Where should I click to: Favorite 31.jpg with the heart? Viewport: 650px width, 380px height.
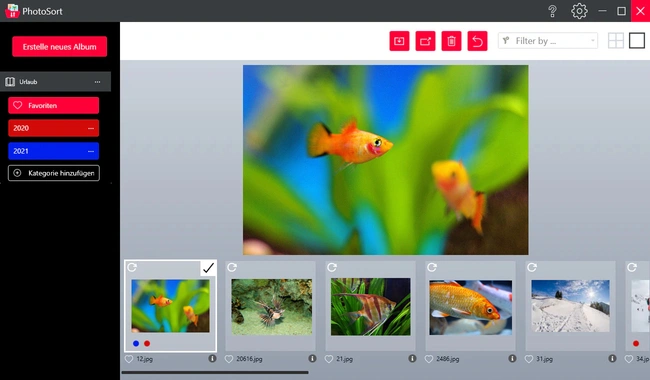[x=529, y=359]
